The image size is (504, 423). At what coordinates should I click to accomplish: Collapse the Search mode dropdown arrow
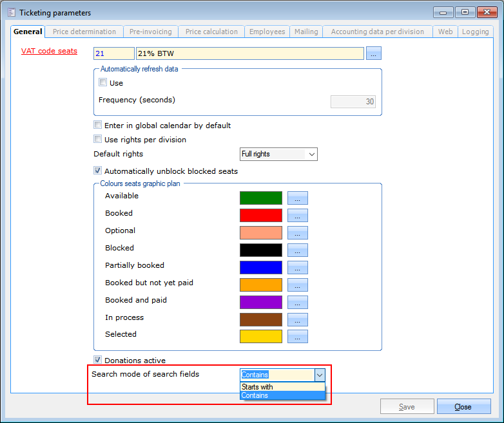(319, 375)
